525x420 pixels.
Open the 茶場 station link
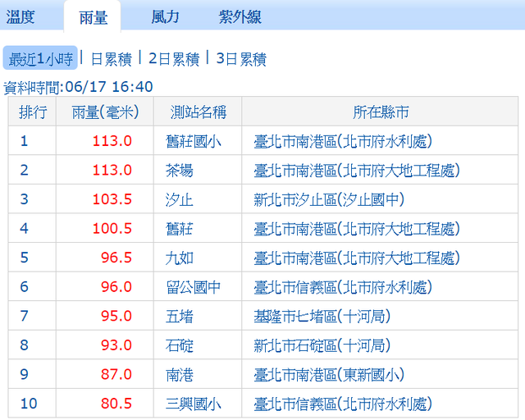pos(180,171)
